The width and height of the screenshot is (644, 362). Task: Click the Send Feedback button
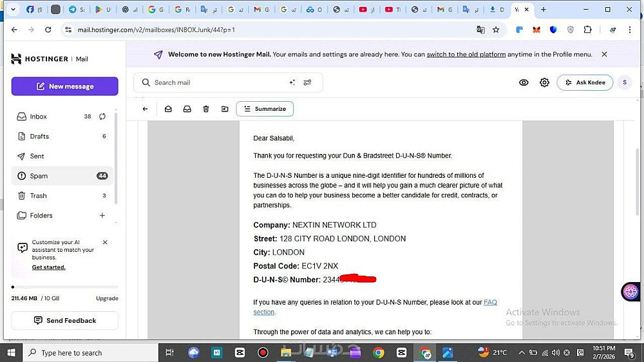(65, 321)
